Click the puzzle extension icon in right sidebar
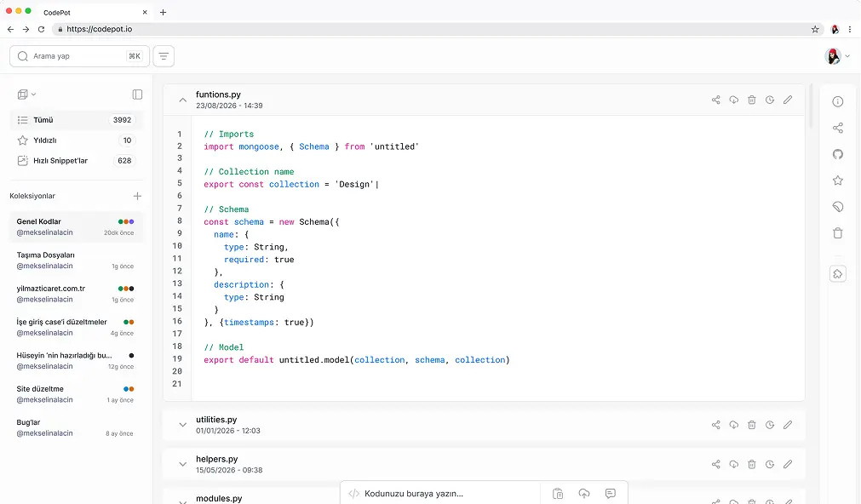Screen dimensions: 861x504 838,273
